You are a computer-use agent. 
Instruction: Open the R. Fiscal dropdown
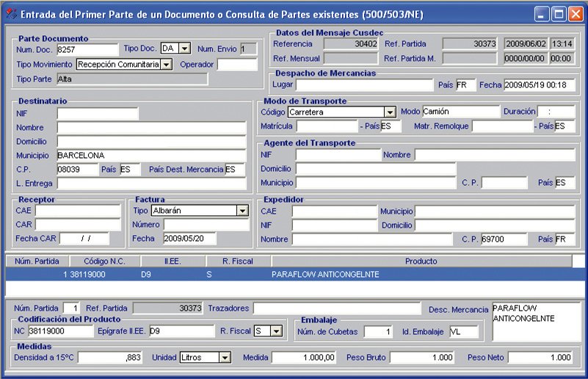point(276,331)
